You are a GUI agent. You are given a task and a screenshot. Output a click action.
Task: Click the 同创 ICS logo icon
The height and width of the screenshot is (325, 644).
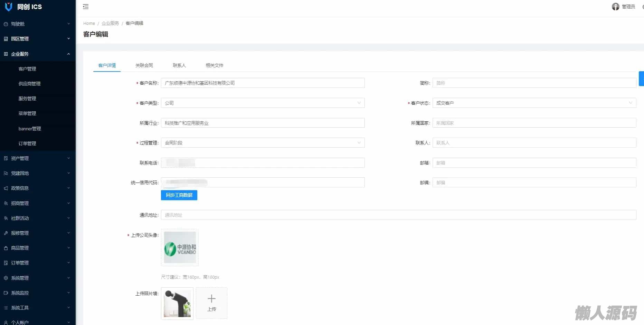[x=8, y=7]
